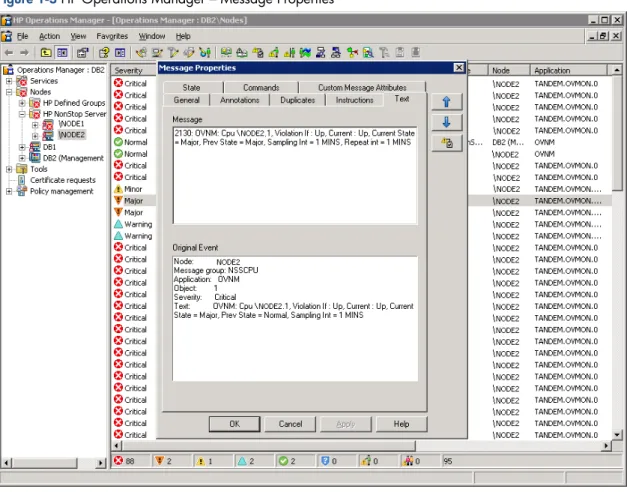Image resolution: width=627 pixels, height=492 pixels.
Task: Click the Critical count icon showing 88
Action: pos(118,461)
